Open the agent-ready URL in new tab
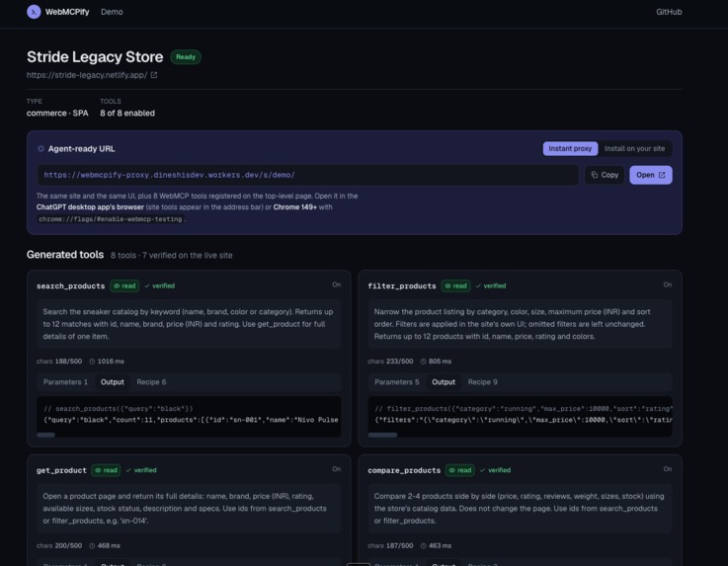The image size is (728, 566). coord(651,175)
